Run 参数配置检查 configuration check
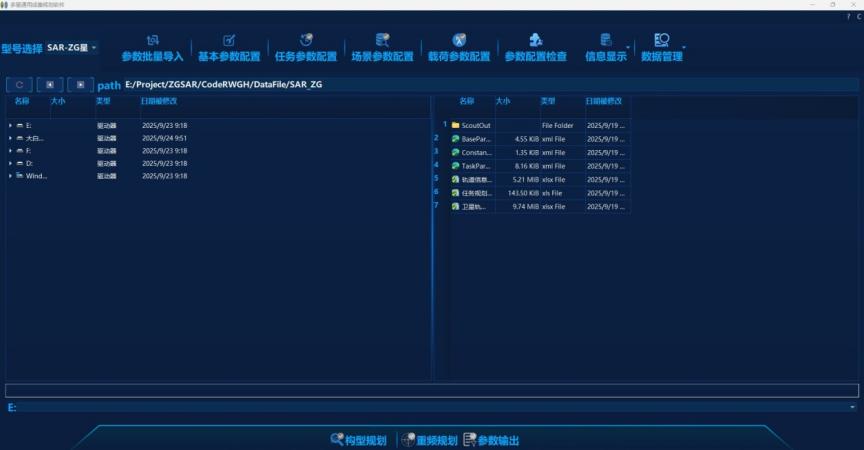The width and height of the screenshot is (864, 450). 535,47
